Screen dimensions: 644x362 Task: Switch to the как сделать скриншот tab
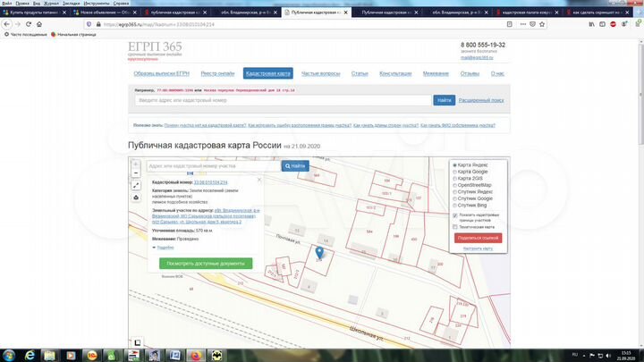click(x=597, y=13)
